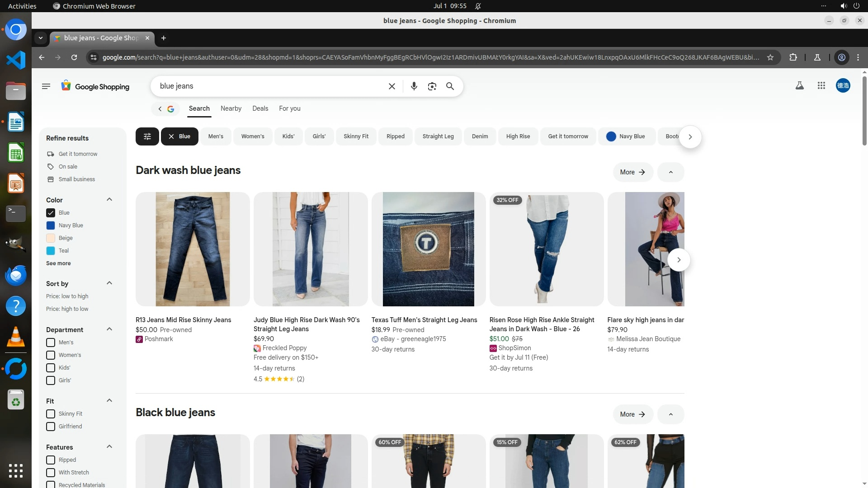The image size is (868, 488).
Task: Check the Women's department checkbox
Action: point(51,355)
